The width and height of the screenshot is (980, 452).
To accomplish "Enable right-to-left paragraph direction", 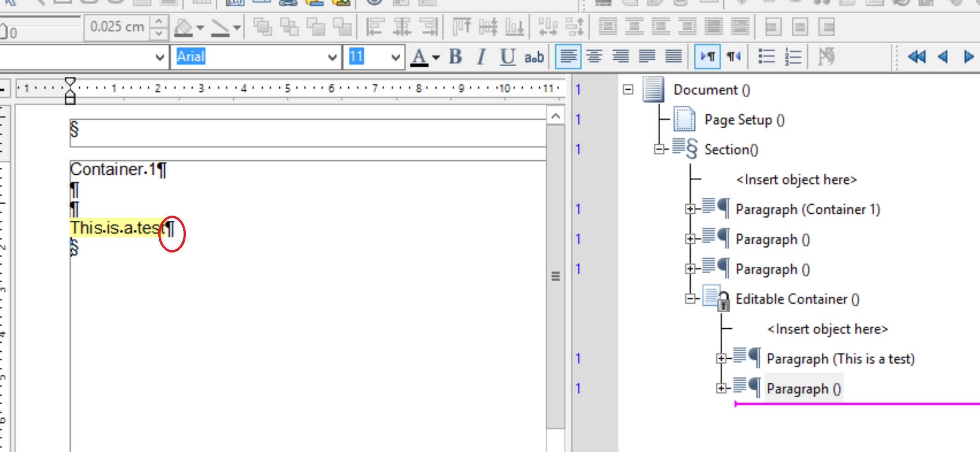I will tap(734, 57).
